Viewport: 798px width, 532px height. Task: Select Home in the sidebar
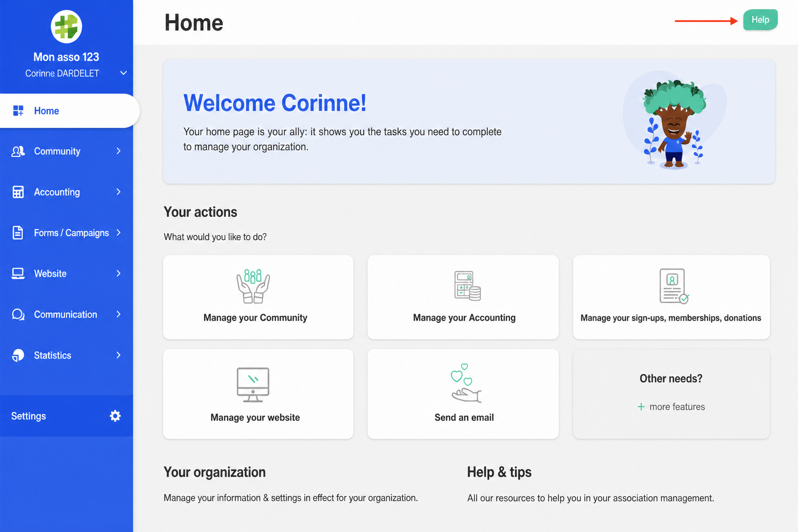pyautogui.click(x=69, y=111)
